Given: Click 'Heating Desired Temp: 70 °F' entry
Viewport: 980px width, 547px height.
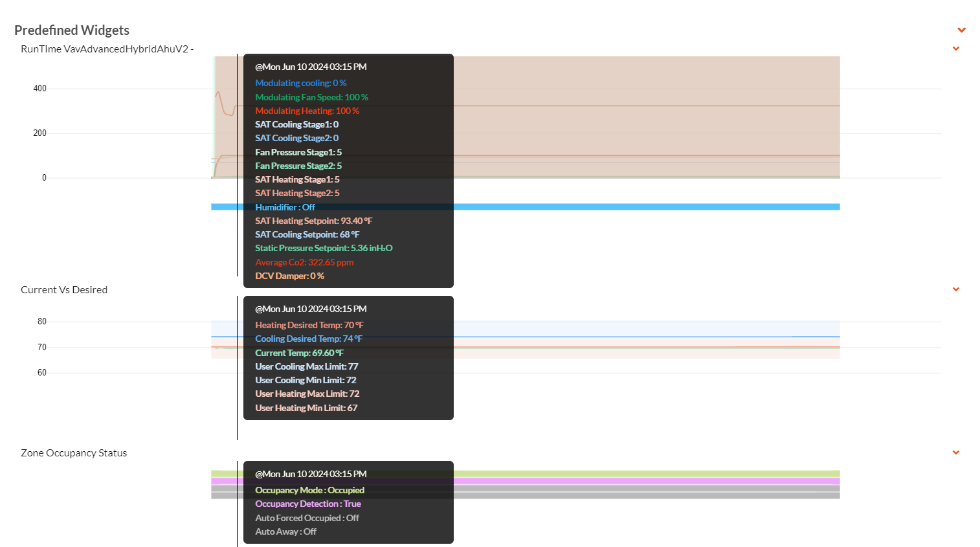Looking at the screenshot, I should (309, 325).
